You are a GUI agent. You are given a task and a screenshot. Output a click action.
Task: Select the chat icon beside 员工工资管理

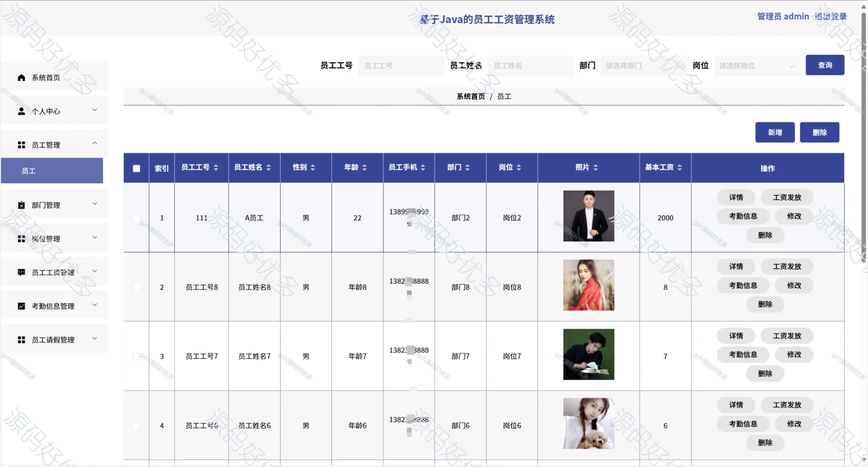pos(21,272)
